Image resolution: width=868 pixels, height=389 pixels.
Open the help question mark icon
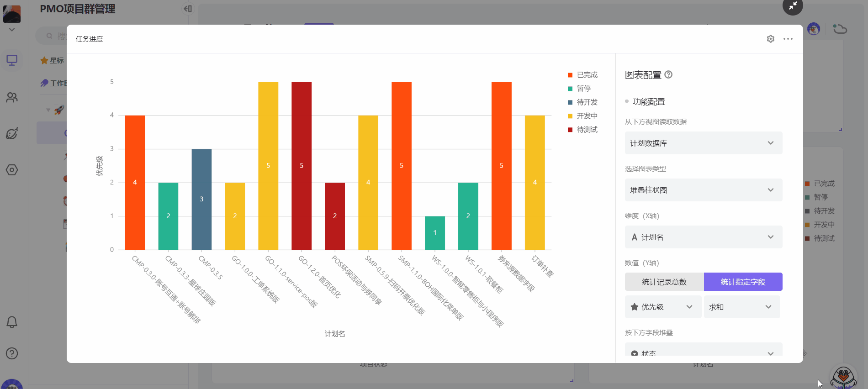click(x=12, y=353)
